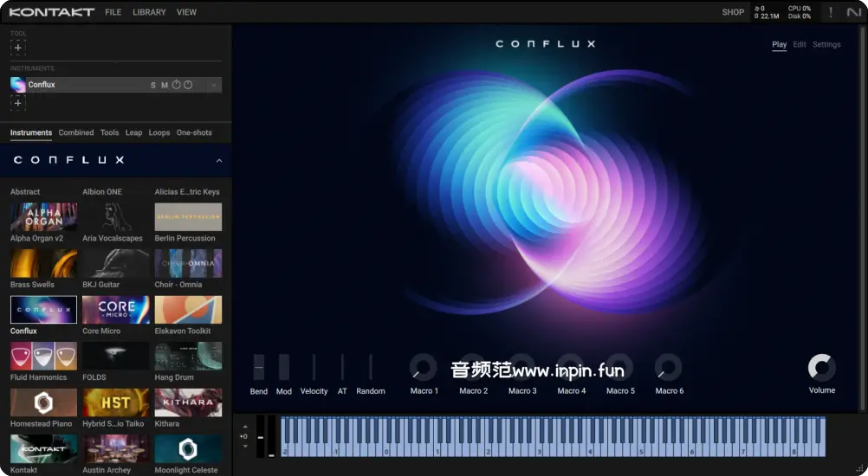The image size is (868, 476).
Task: Open the Core Micro library thumbnail
Action: (x=116, y=310)
